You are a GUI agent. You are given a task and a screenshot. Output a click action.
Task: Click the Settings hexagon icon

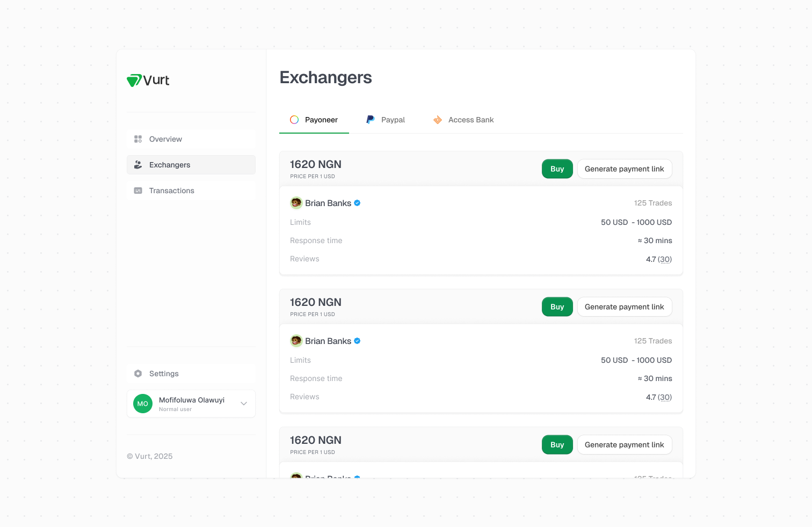click(x=138, y=374)
